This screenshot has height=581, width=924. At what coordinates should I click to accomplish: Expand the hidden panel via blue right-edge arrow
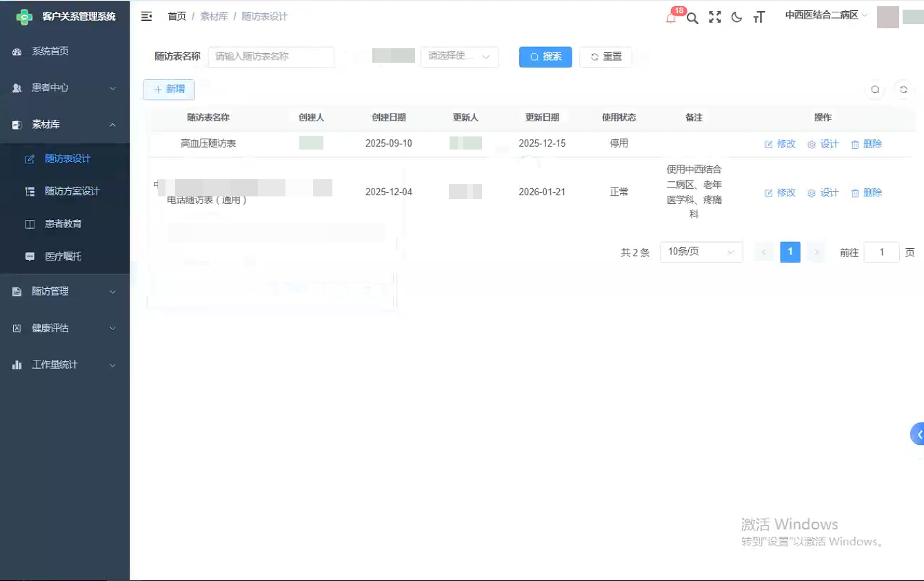tap(918, 434)
